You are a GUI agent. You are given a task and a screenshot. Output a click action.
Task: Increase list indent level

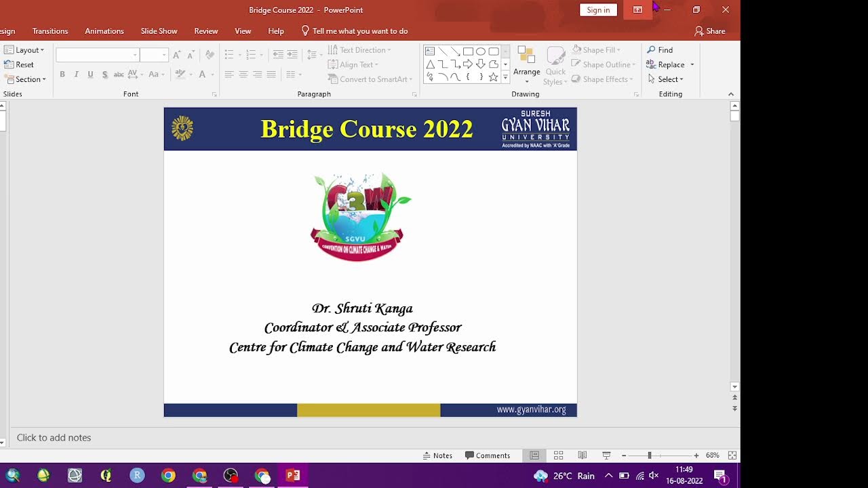click(x=292, y=54)
